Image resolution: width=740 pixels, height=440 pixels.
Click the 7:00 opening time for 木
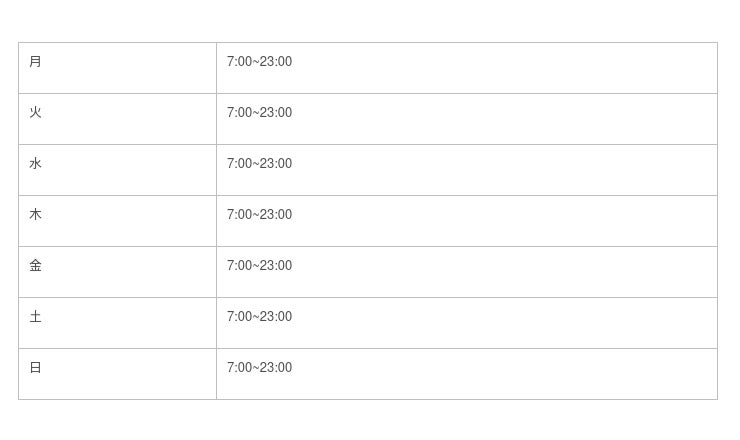[x=239, y=215]
